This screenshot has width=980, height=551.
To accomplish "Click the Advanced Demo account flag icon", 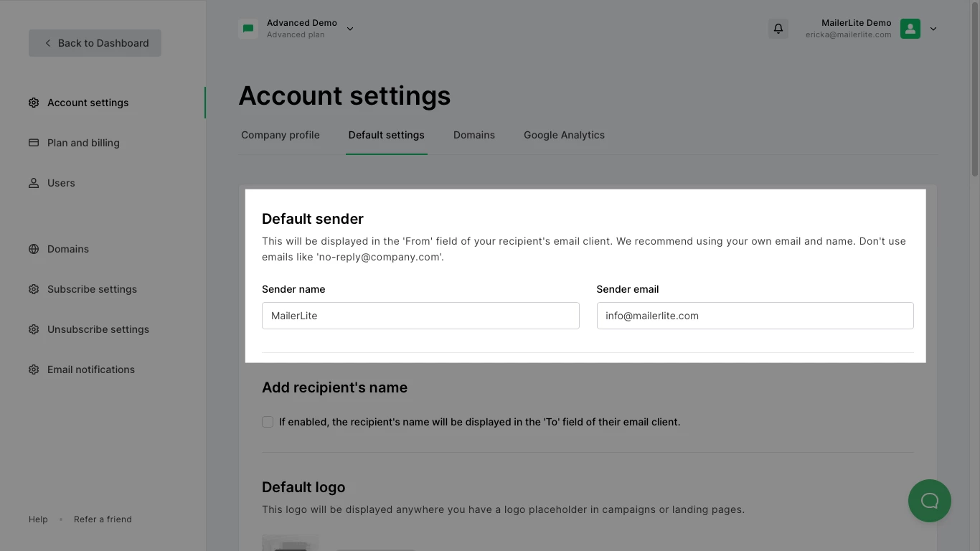I will tap(248, 29).
